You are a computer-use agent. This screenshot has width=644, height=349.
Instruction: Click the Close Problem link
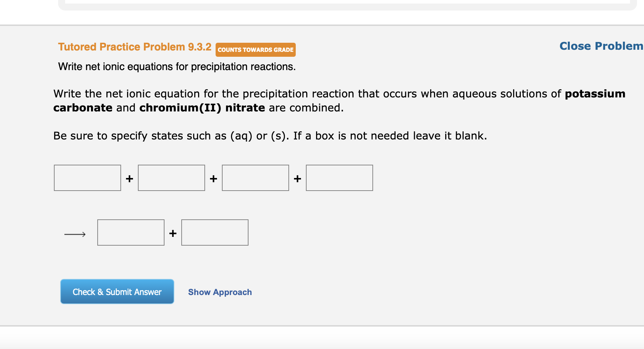(x=601, y=46)
